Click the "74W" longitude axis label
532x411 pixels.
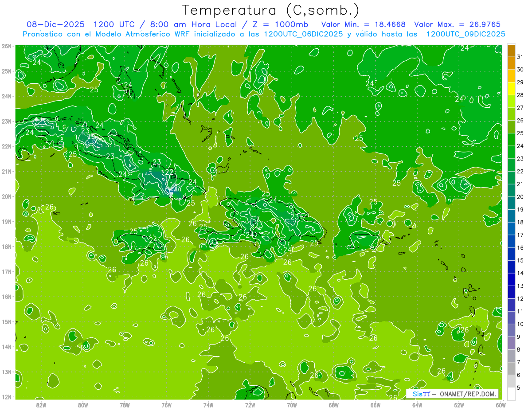pos(208,405)
